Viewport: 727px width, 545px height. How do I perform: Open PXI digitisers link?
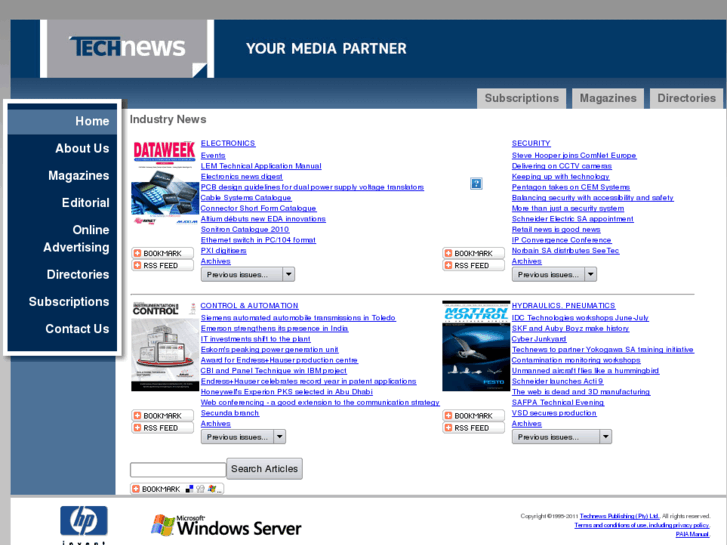tap(223, 251)
